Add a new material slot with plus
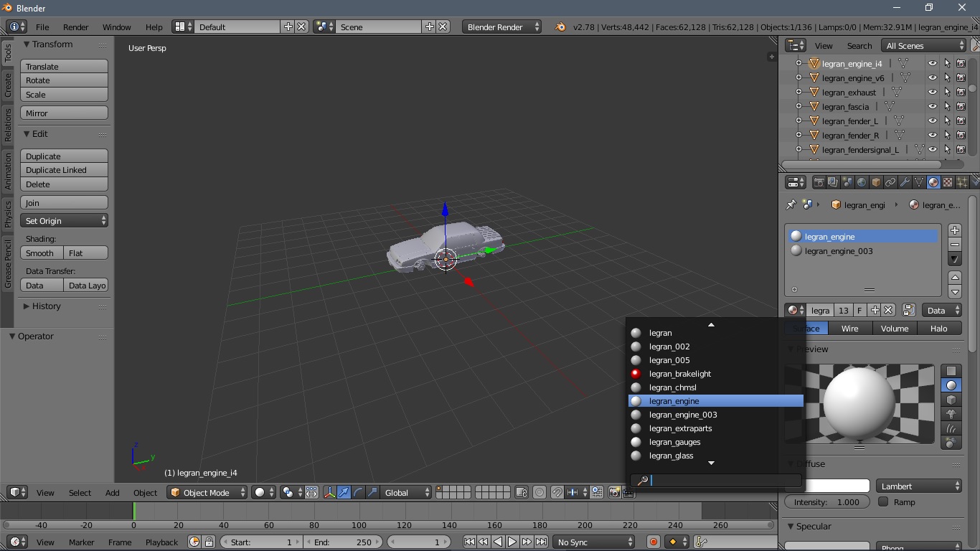The width and height of the screenshot is (980, 551). tap(954, 230)
